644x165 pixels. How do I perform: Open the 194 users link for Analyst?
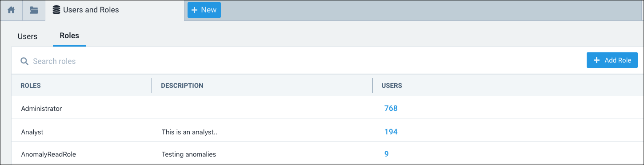pyautogui.click(x=391, y=132)
